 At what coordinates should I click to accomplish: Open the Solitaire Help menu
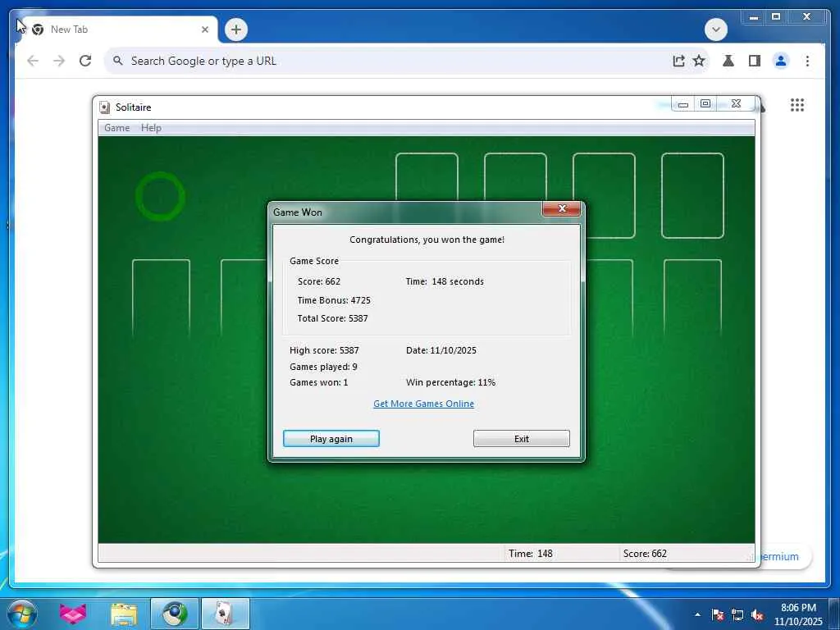coord(151,127)
